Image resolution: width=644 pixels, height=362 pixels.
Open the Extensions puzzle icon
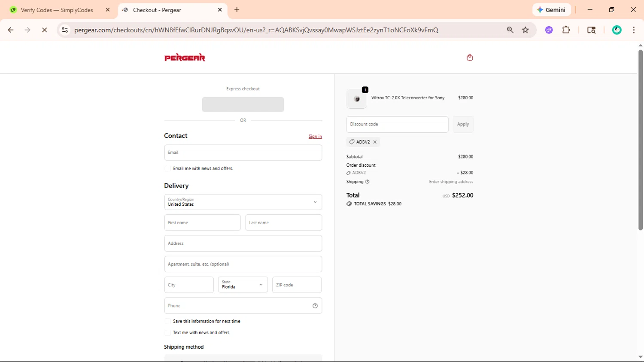point(566,30)
